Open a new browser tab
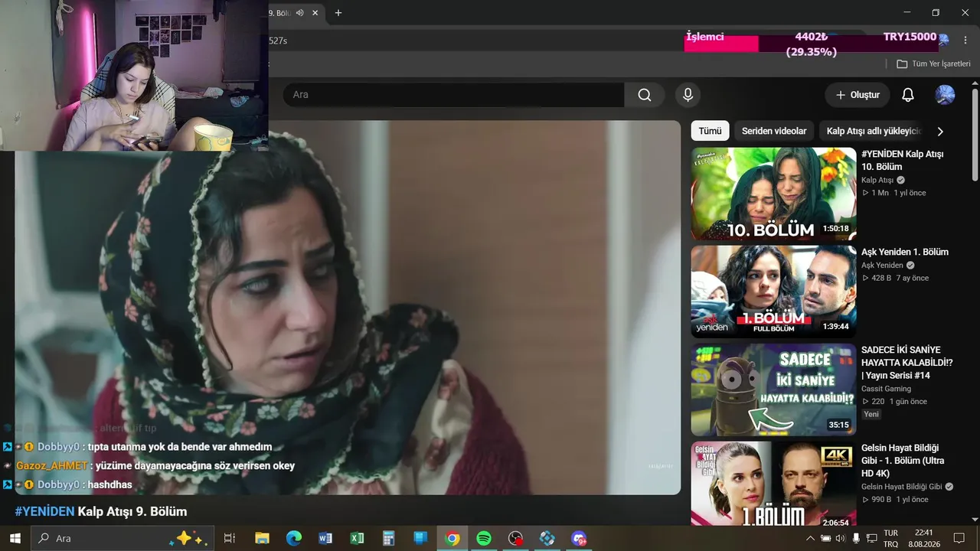Image resolution: width=980 pixels, height=551 pixels. 338,13
